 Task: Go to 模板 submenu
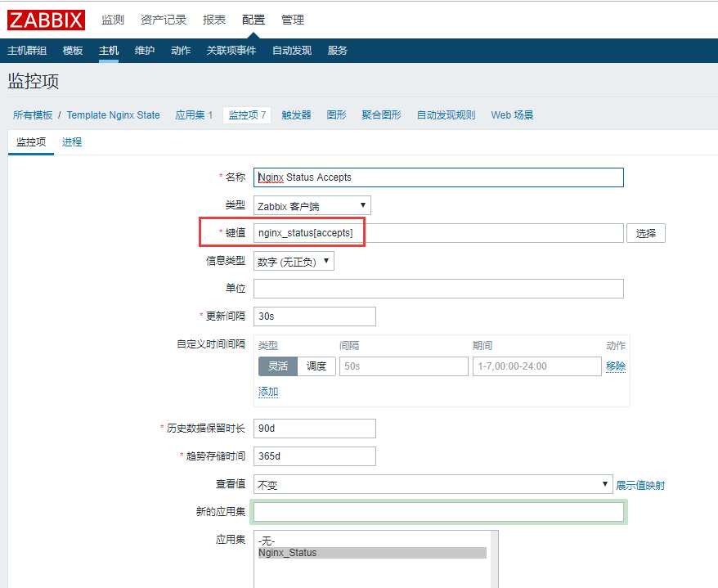coord(73,51)
